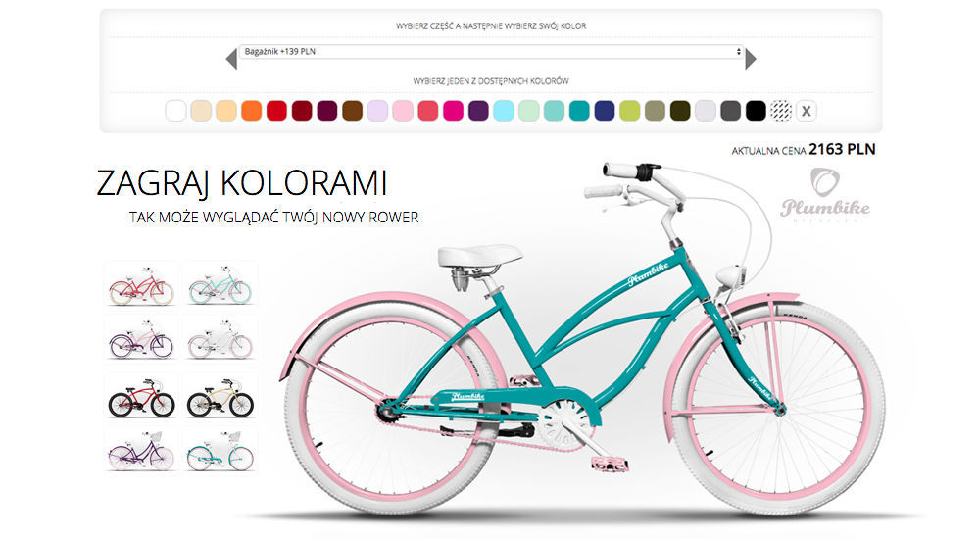
Task: Open the Bagażnik +139 PLN dropdown
Action: pyautogui.click(x=492, y=51)
